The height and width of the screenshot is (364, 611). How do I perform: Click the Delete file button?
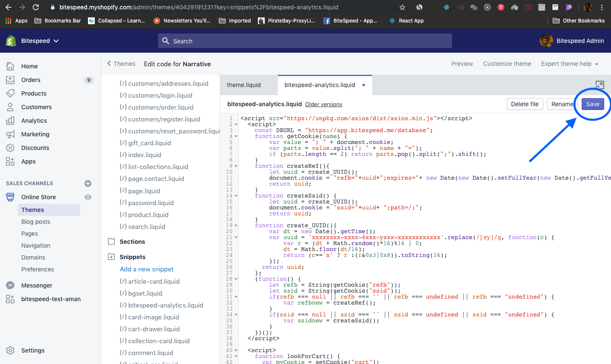point(525,104)
